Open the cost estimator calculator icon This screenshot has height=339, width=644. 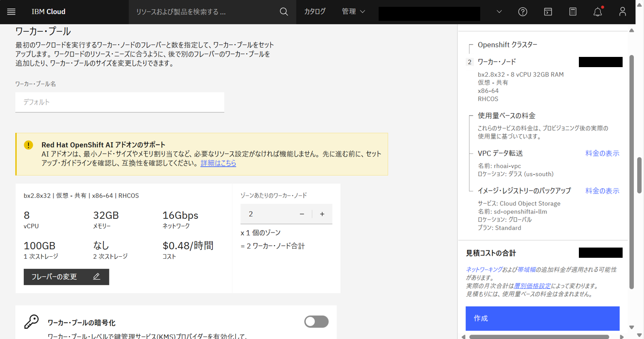click(x=573, y=12)
